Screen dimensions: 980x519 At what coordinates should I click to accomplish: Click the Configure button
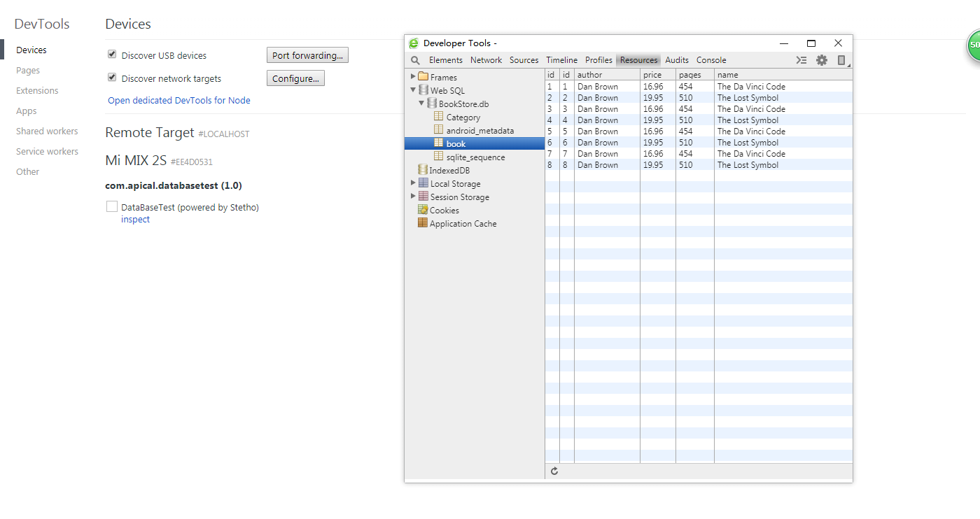[x=295, y=78]
